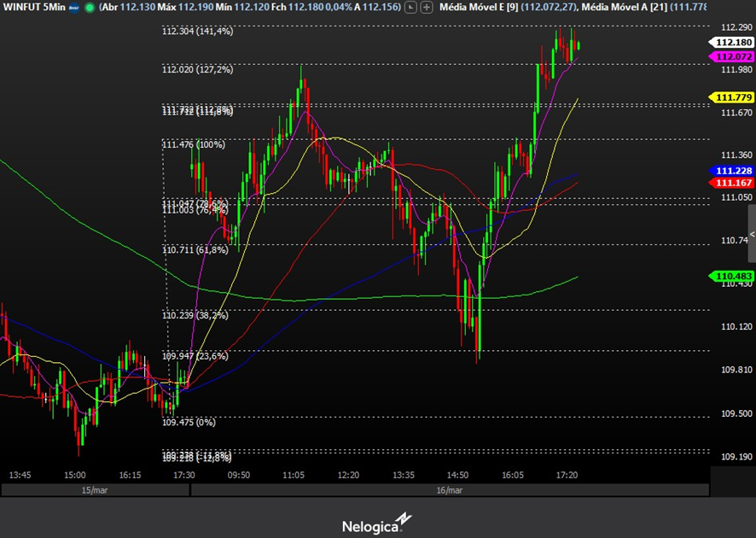Screen dimensions: 756x538
Task: Click the blue 111.228 moving average tag
Action: point(731,171)
